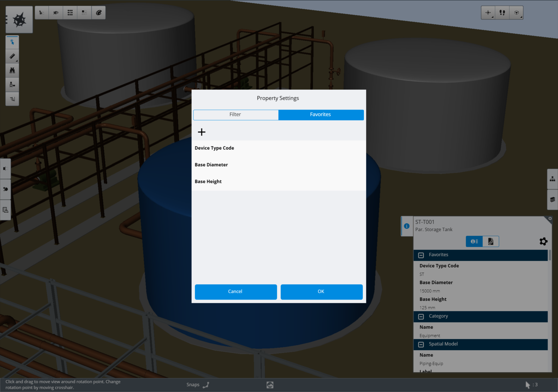The image size is (558, 392).
Task: Click the ST device type value
Action: [x=421, y=274]
